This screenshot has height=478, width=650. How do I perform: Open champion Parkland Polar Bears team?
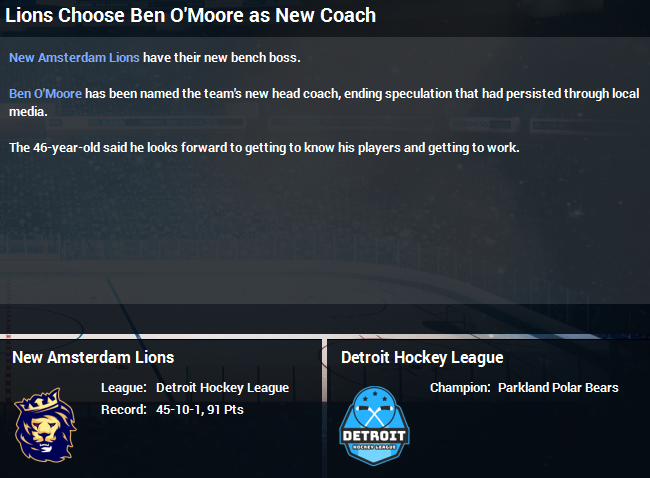558,387
